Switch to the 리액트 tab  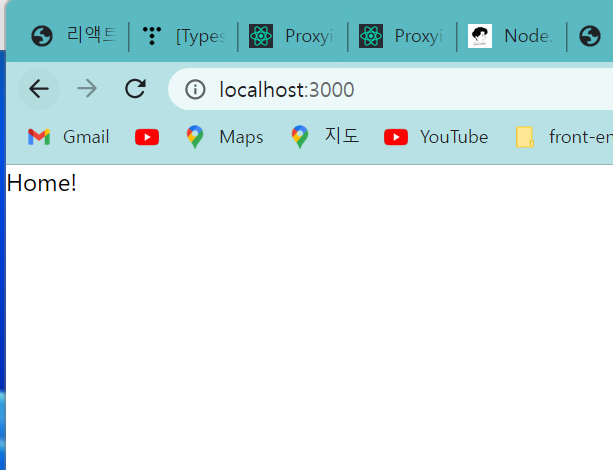[73, 36]
